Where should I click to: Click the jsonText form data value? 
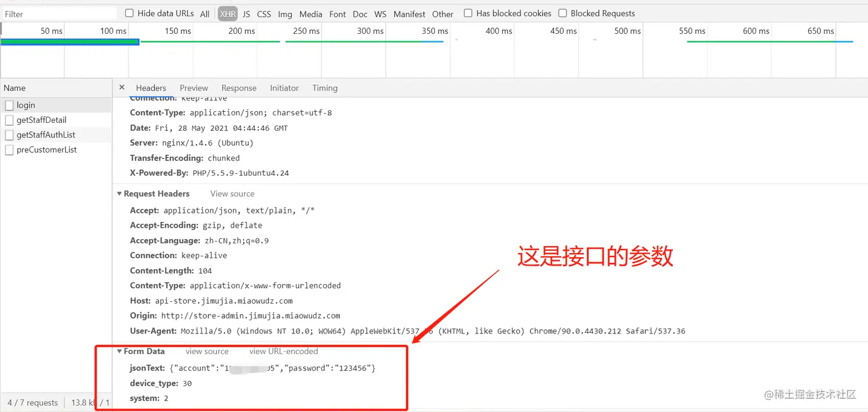tap(273, 368)
